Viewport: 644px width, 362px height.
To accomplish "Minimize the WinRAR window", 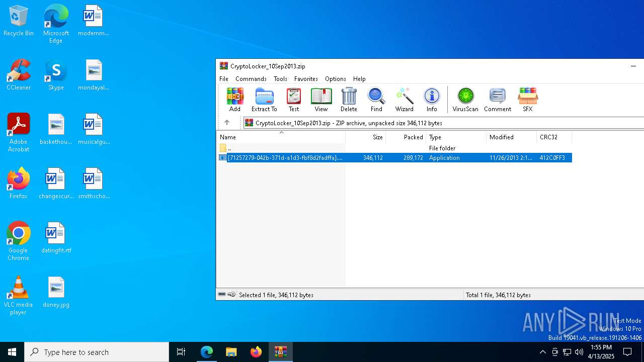I will click(633, 66).
